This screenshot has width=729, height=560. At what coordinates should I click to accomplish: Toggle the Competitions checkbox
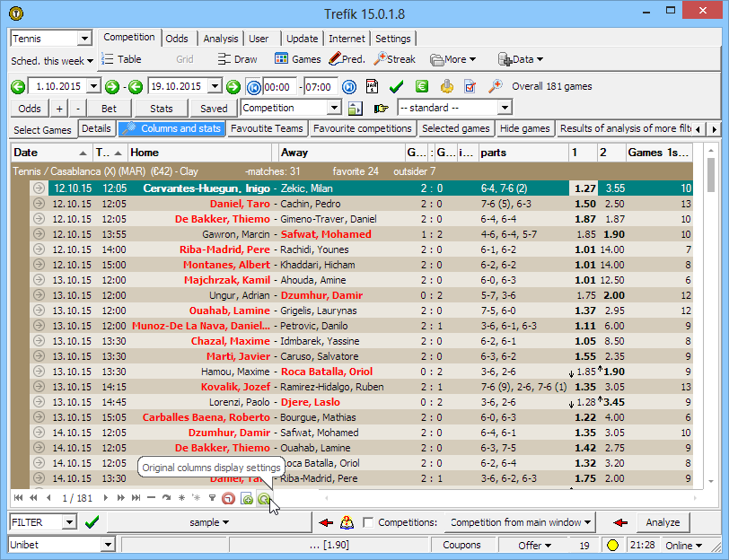[x=368, y=522]
